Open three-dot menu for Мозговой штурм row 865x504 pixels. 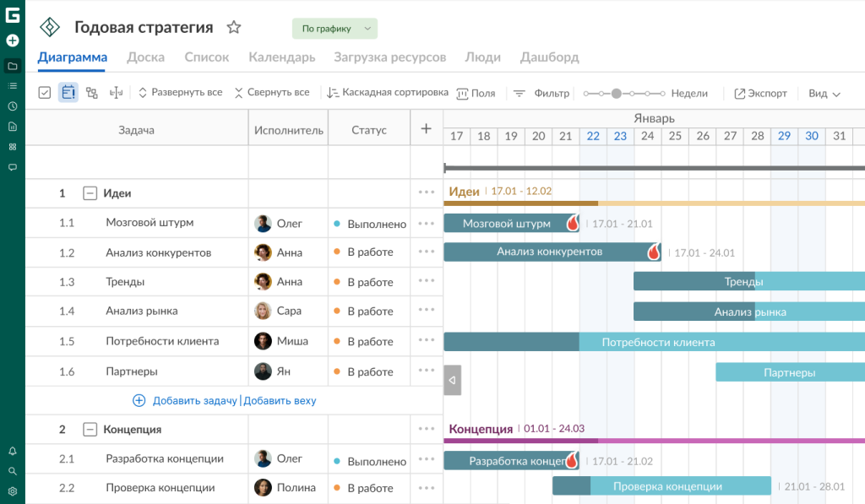click(427, 224)
